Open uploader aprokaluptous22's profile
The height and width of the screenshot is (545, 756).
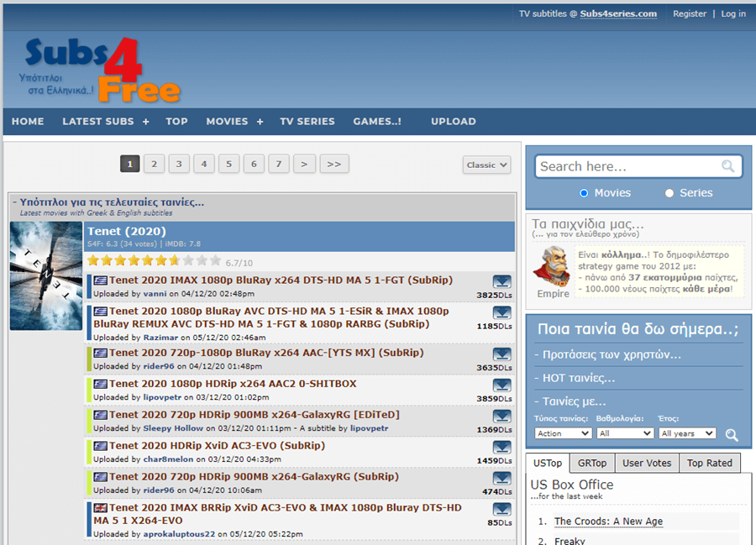[x=179, y=534]
